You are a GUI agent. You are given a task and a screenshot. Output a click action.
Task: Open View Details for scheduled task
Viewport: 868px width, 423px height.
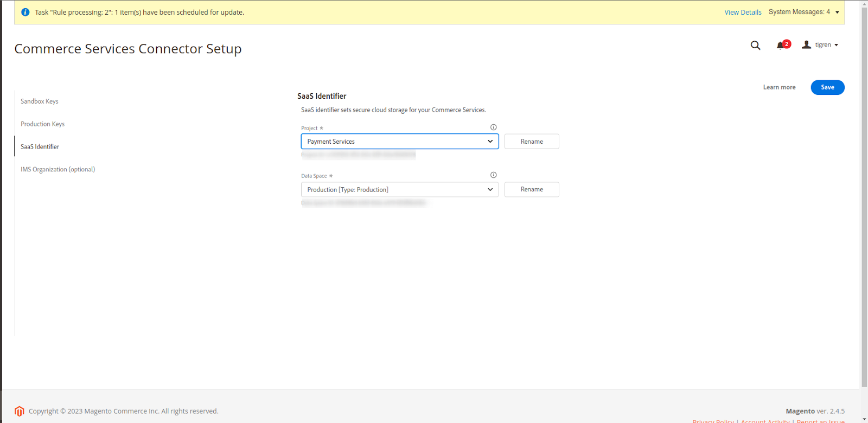pyautogui.click(x=743, y=12)
